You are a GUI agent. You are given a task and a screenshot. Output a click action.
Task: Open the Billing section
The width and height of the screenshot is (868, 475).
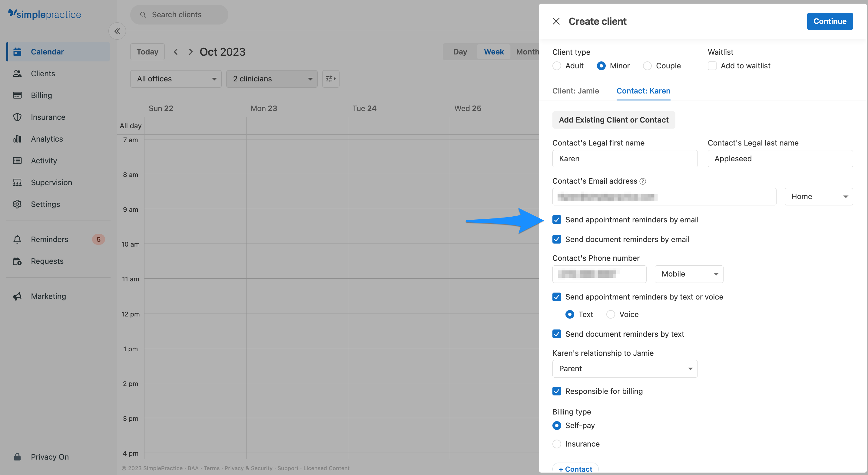[41, 95]
